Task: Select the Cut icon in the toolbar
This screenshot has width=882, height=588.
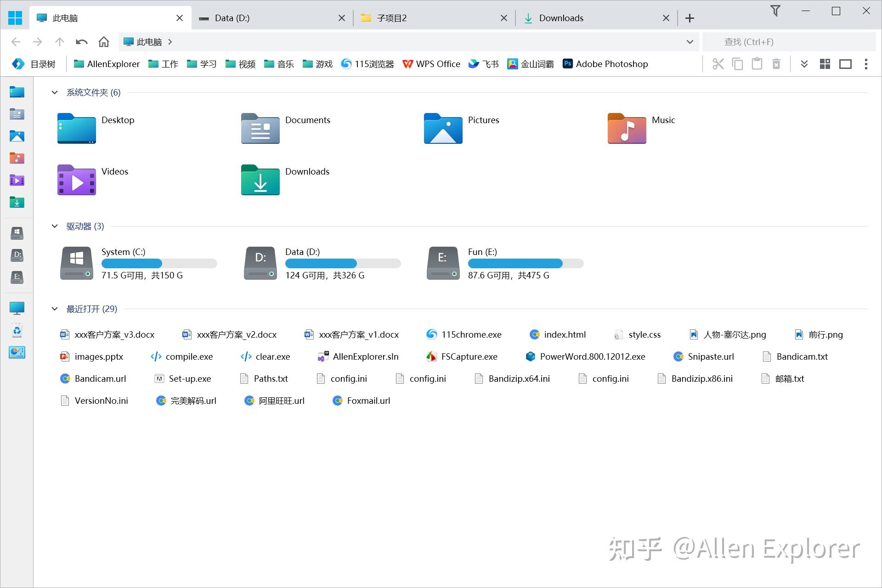Action: click(718, 64)
